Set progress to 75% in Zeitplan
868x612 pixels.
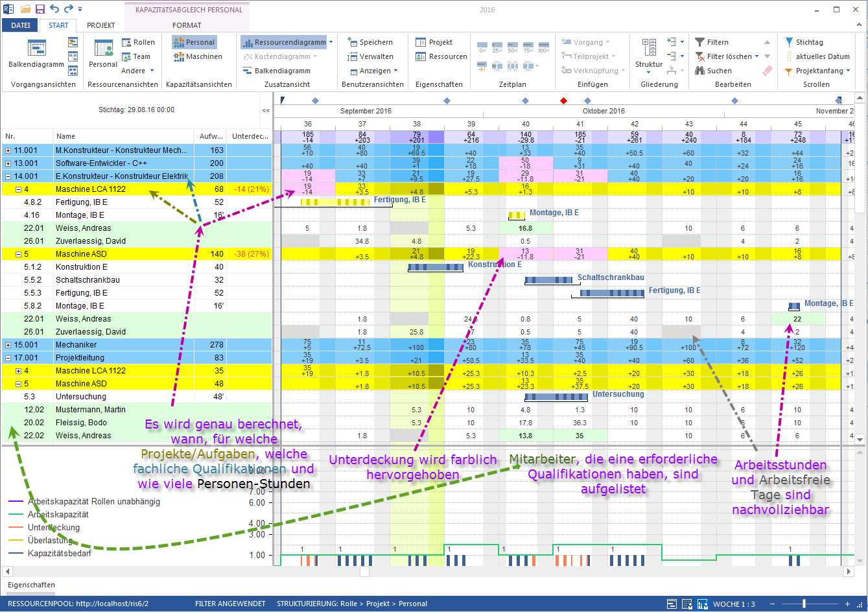[528, 46]
